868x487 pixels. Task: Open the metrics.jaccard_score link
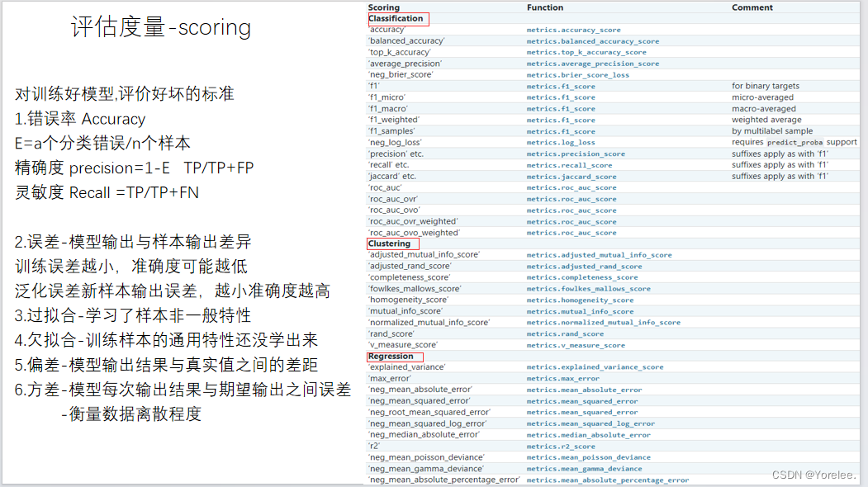coord(572,177)
